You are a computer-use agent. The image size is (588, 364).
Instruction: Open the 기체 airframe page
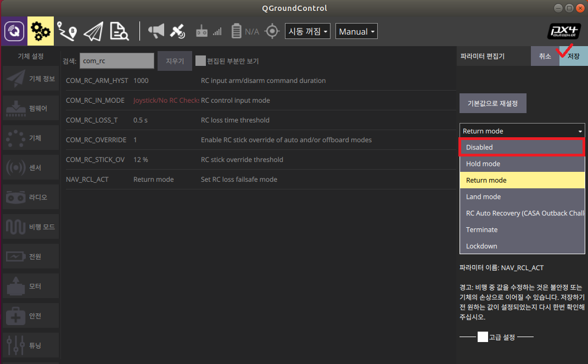pos(31,138)
